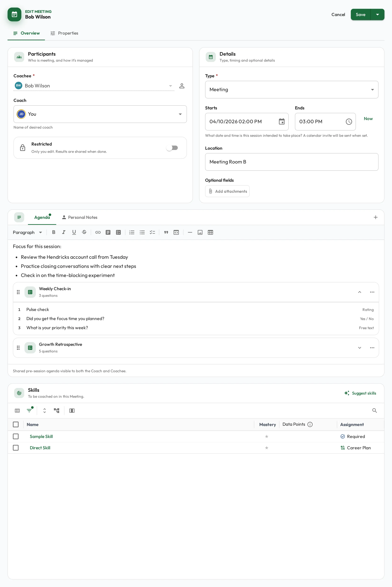Click the Now link beside Ends
392x587 pixels.
(368, 119)
